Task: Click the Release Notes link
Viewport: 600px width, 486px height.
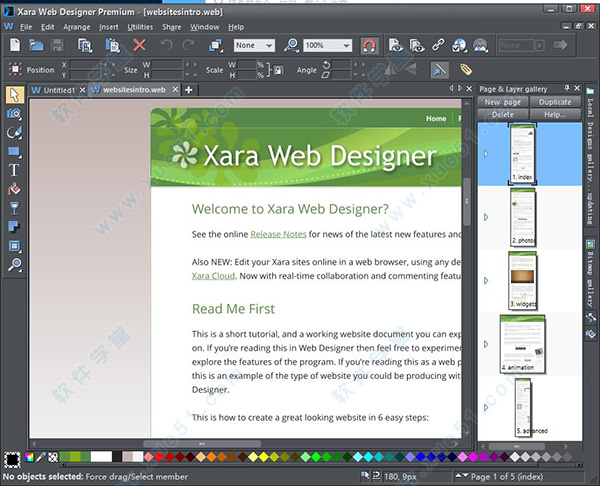Action: click(278, 234)
